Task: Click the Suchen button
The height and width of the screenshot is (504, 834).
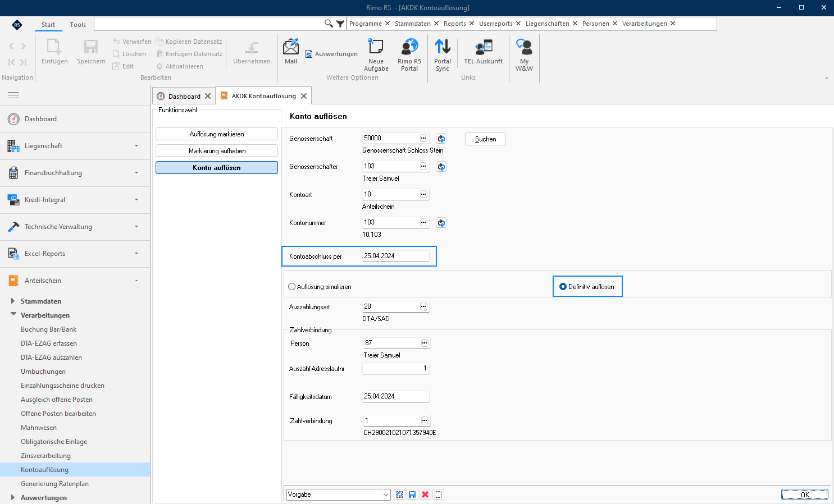Action: pyautogui.click(x=485, y=139)
